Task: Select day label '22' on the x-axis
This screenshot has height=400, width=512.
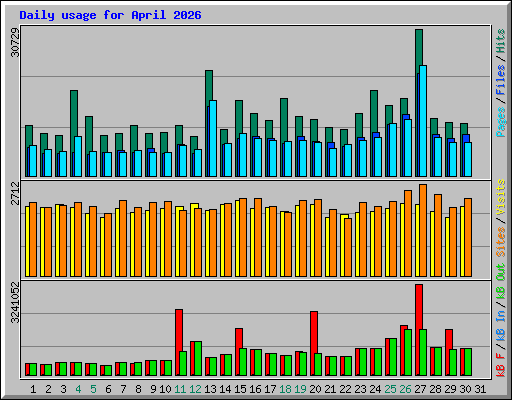Action: click(x=345, y=389)
